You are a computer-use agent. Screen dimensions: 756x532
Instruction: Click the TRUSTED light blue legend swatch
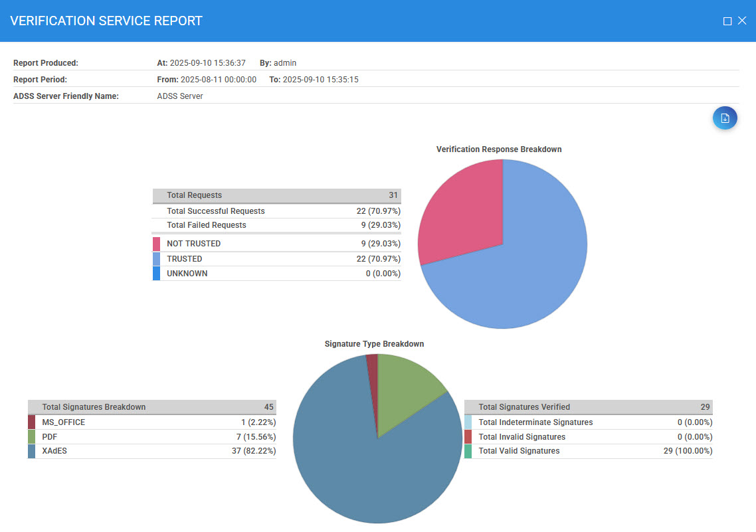(156, 259)
